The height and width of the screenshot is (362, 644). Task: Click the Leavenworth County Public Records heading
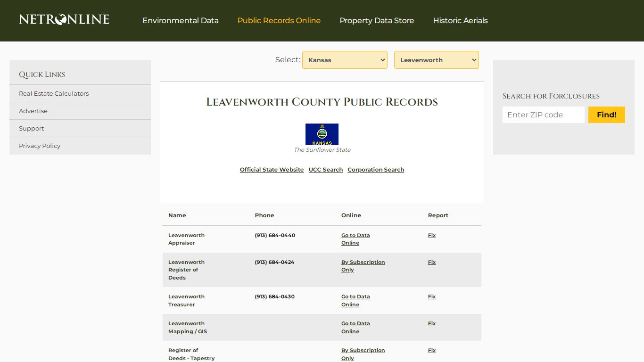pos(322,102)
